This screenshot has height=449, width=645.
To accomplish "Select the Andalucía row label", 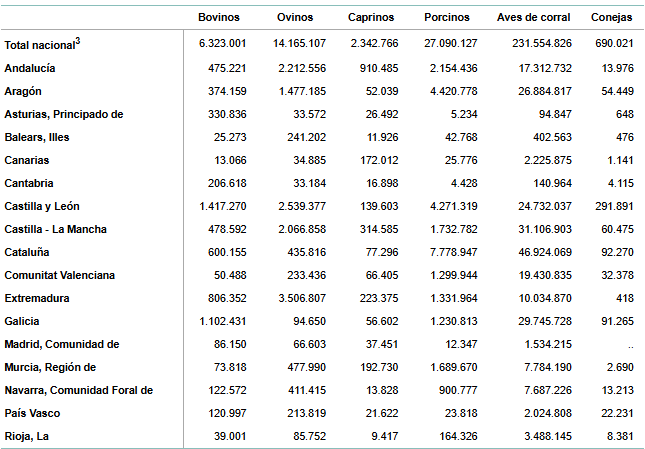I will pyautogui.click(x=30, y=68).
